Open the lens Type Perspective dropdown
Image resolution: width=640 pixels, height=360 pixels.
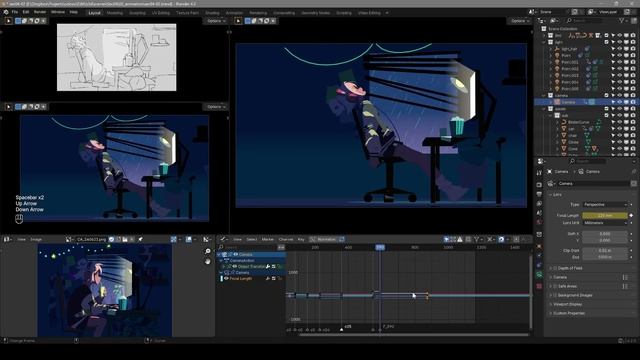pyautogui.click(x=605, y=204)
